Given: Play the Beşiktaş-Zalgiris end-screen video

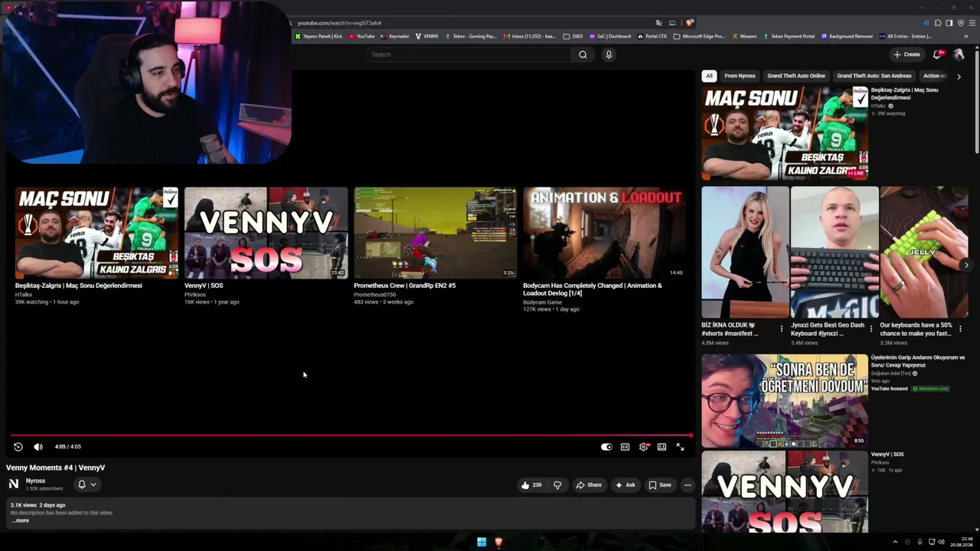Looking at the screenshot, I should pos(96,233).
